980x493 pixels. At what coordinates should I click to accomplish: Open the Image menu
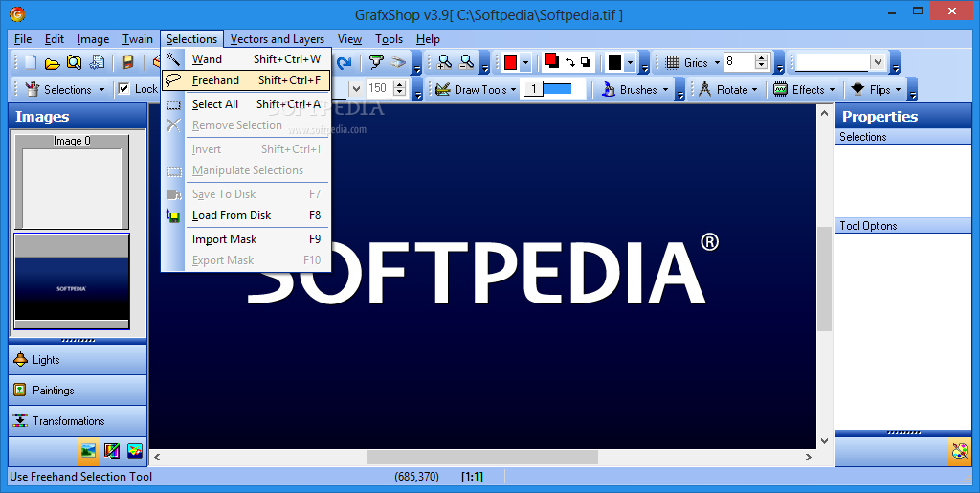coord(93,38)
